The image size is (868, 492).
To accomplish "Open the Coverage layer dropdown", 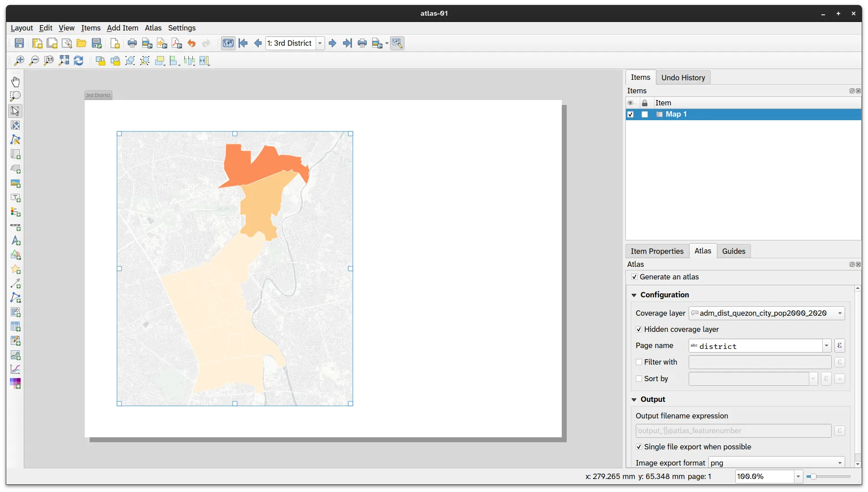I will tap(839, 313).
